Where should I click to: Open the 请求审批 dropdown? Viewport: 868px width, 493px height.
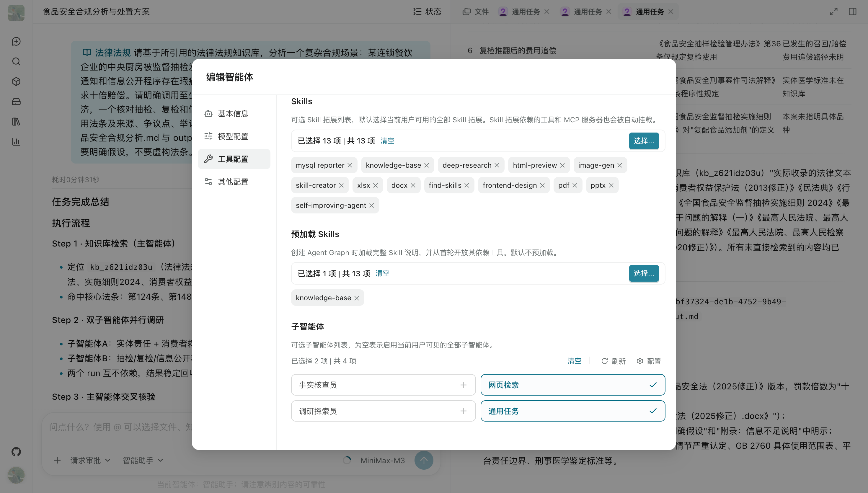pos(90,461)
